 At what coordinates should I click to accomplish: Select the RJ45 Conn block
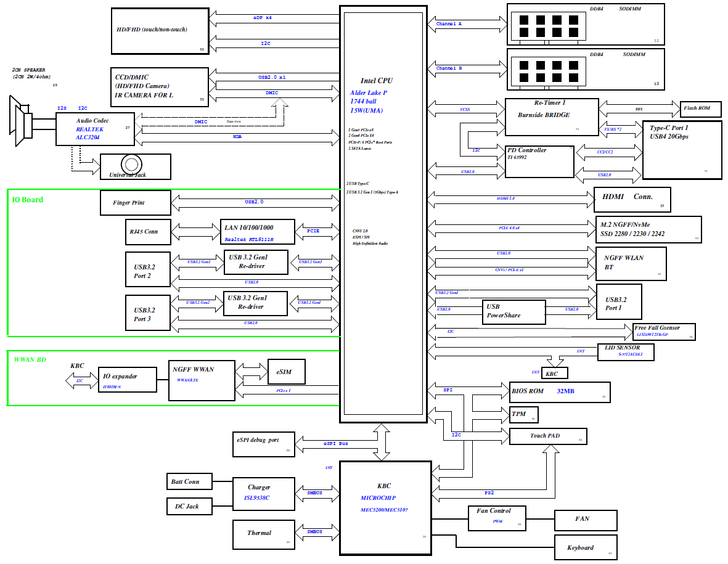click(x=148, y=232)
